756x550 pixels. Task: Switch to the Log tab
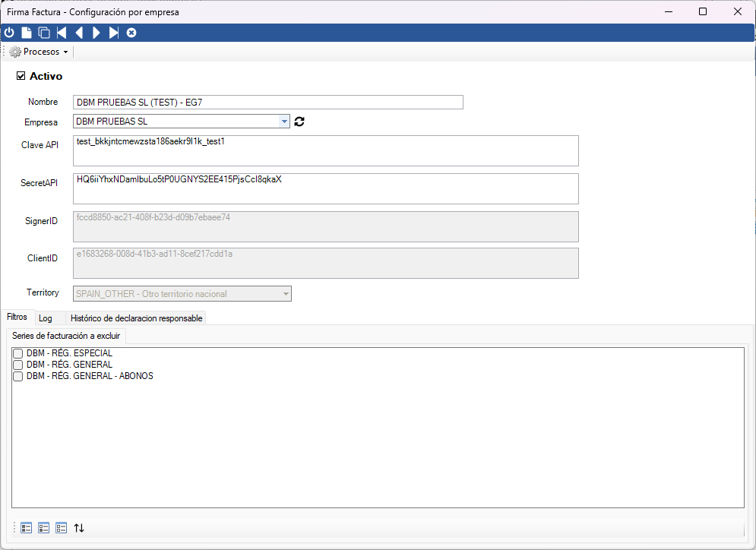tap(46, 318)
